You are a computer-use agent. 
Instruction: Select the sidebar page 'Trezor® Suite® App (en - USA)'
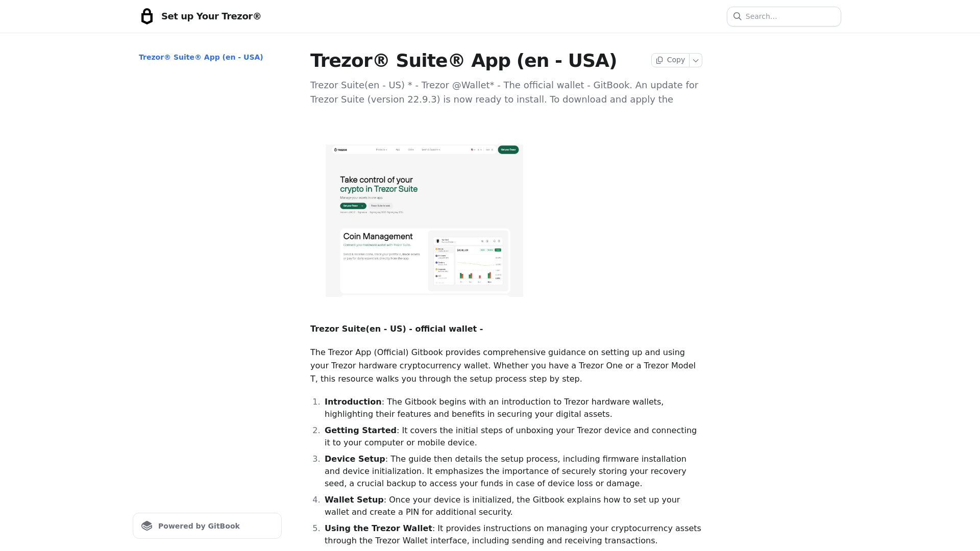(x=201, y=57)
